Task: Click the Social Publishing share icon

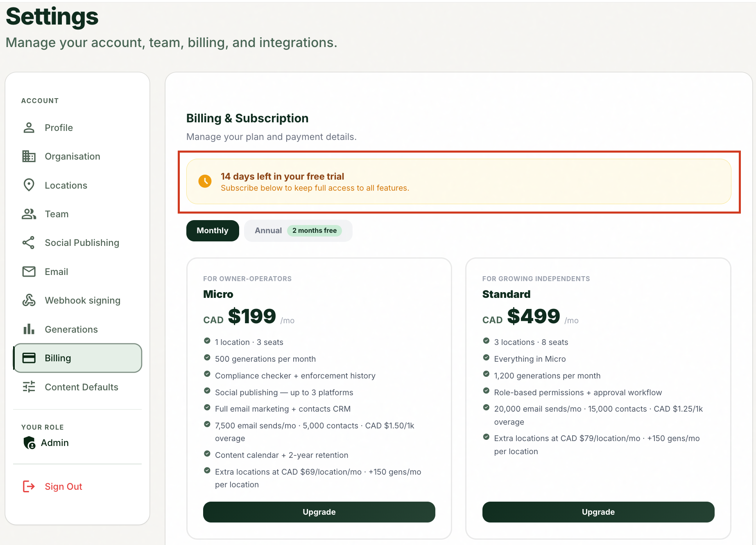Action: (29, 243)
